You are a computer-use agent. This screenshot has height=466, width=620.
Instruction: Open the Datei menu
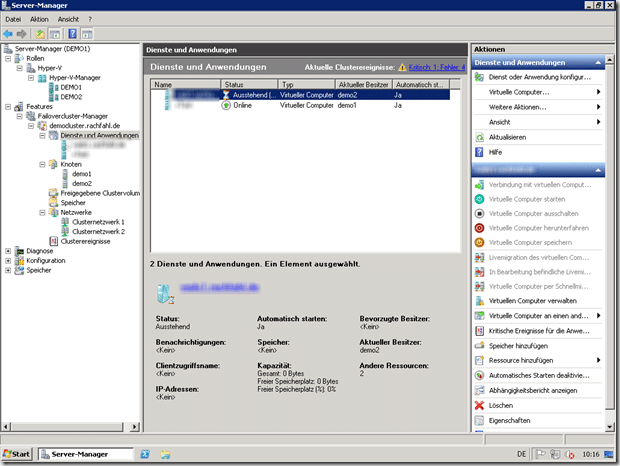(13, 19)
